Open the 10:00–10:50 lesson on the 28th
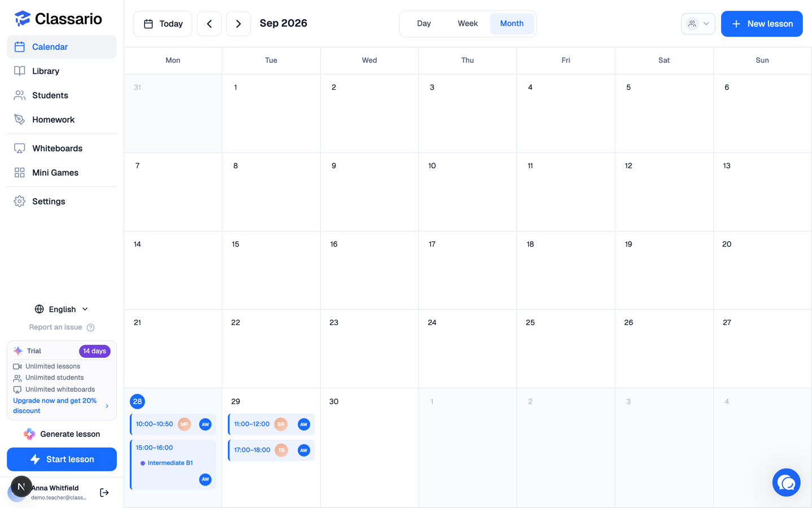812x508 pixels. [x=173, y=424]
